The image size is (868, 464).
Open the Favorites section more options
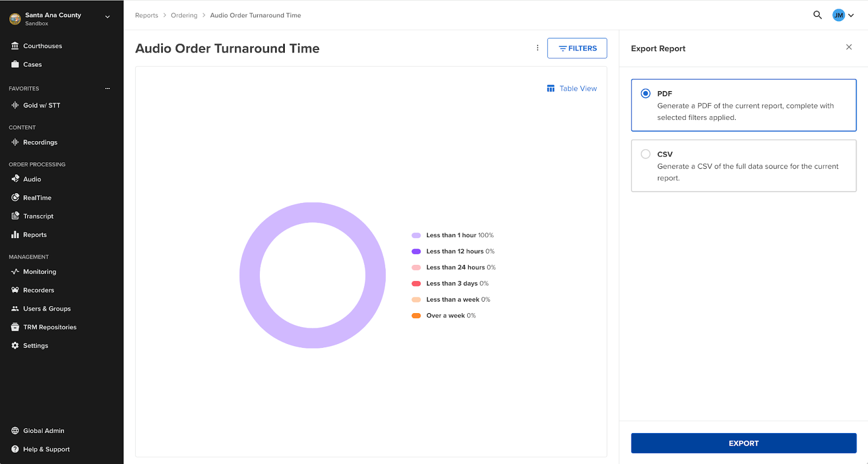point(107,88)
